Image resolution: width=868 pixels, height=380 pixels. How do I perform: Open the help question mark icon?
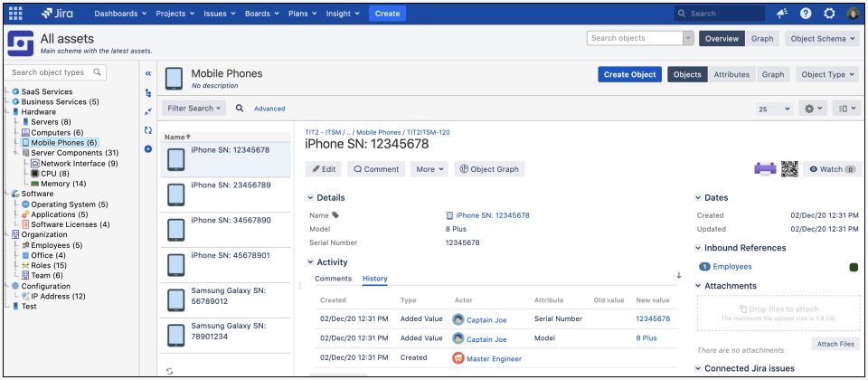(x=806, y=14)
